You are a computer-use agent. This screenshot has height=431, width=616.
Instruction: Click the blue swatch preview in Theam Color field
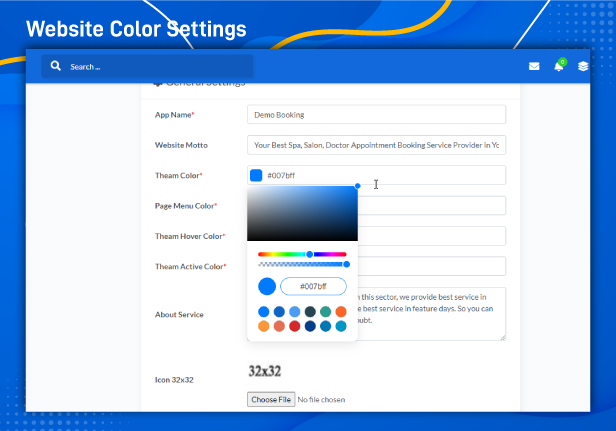[x=256, y=176]
